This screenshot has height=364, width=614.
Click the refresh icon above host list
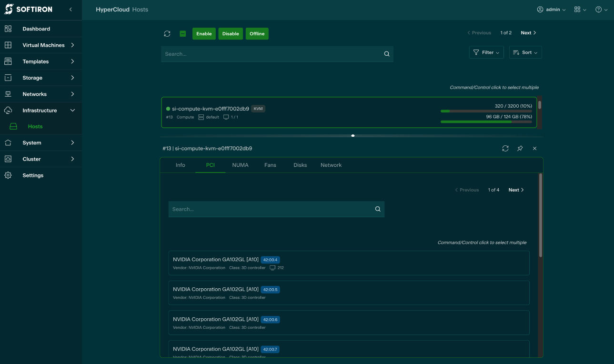click(x=167, y=34)
